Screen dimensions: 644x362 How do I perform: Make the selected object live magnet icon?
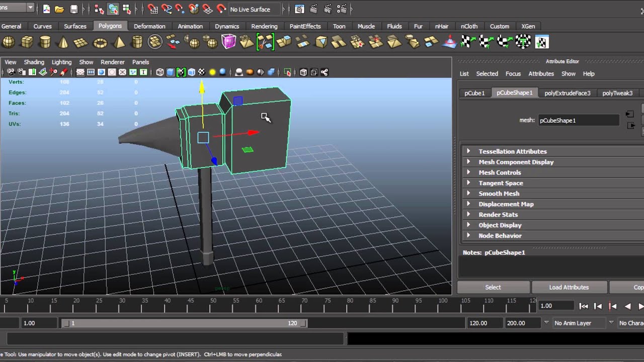click(x=221, y=9)
